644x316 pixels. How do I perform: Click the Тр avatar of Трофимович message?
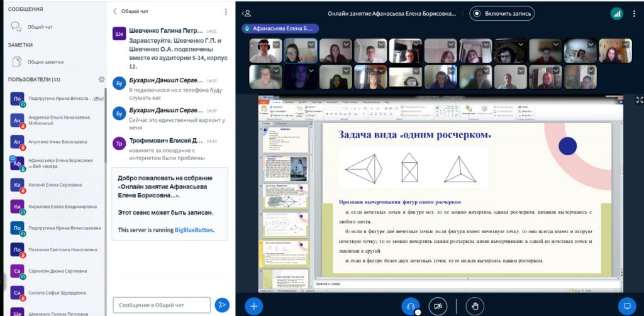(119, 144)
